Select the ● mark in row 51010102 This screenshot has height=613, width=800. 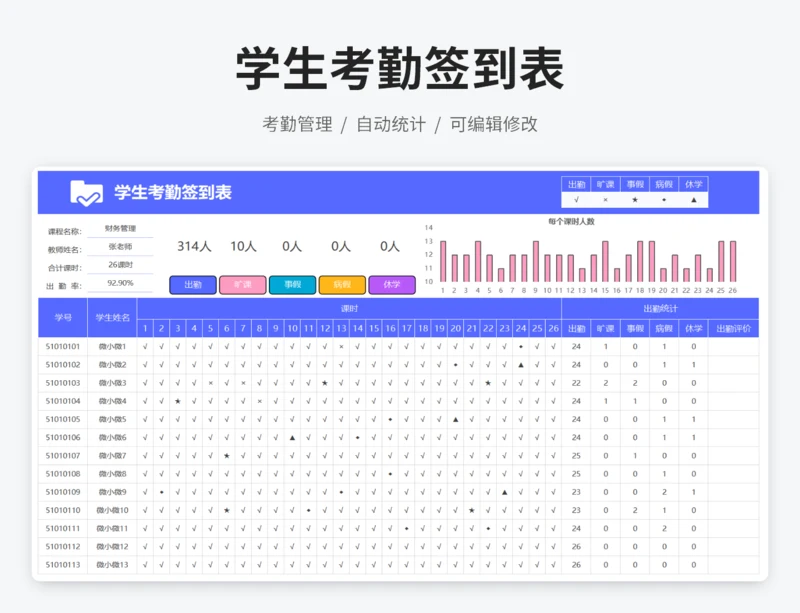coord(456,365)
